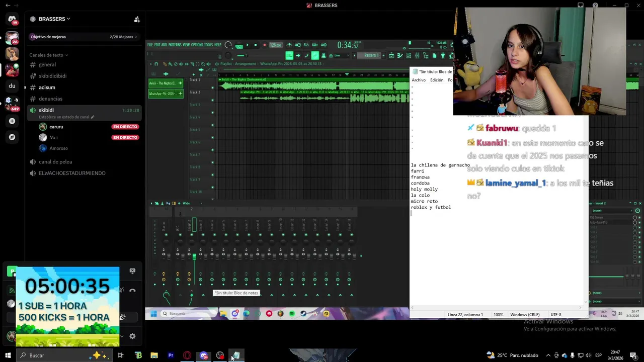Stop screen sharing in the voice panel
The image size is (644, 362).
[x=132, y=270]
